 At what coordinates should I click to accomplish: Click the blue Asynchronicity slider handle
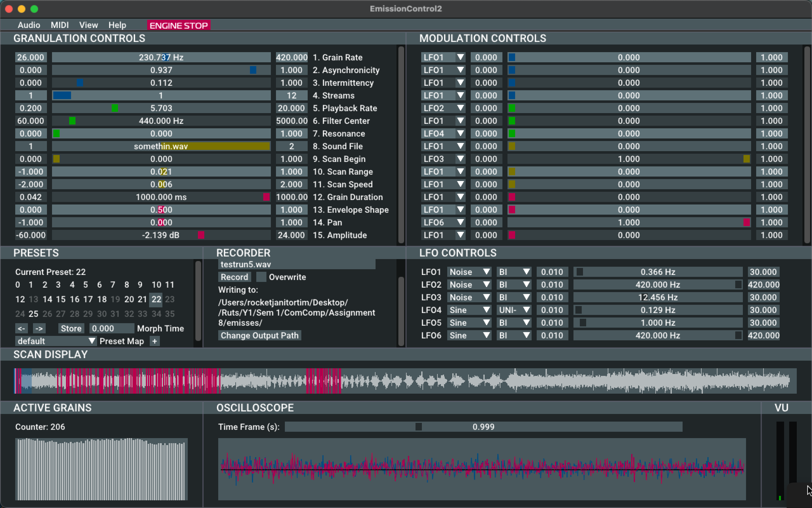coord(253,70)
